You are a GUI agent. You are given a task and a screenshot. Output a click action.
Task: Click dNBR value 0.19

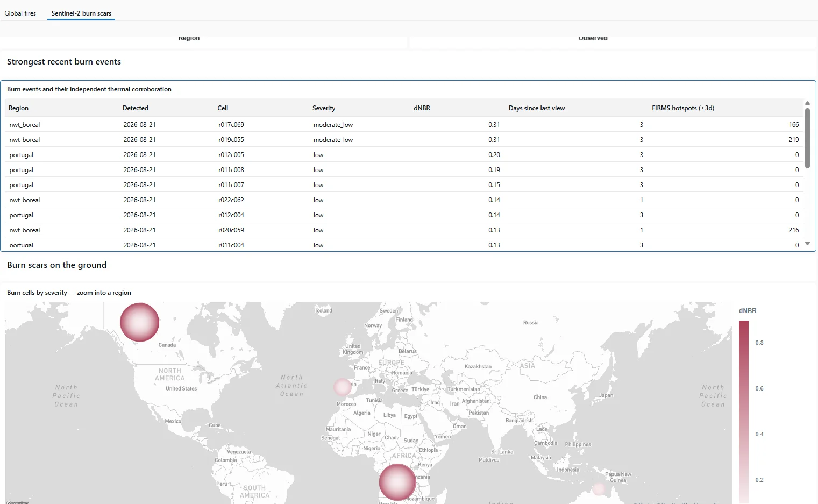tap(494, 170)
